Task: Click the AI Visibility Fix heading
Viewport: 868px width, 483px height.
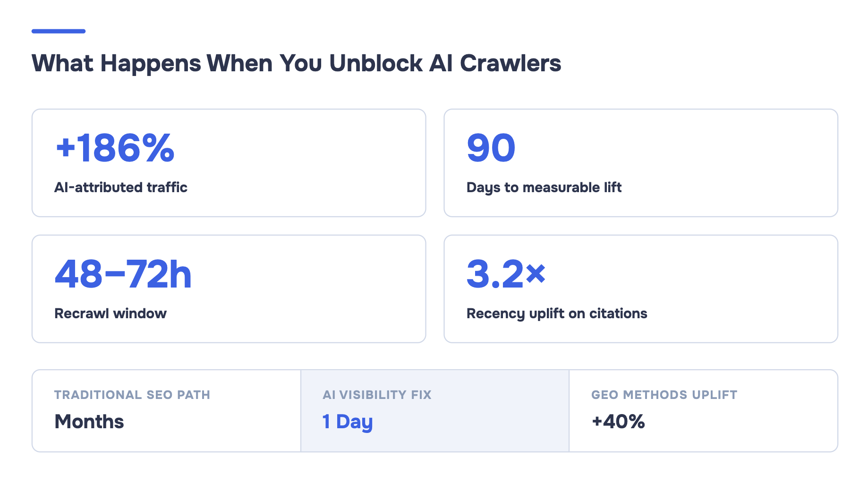Action: click(377, 395)
